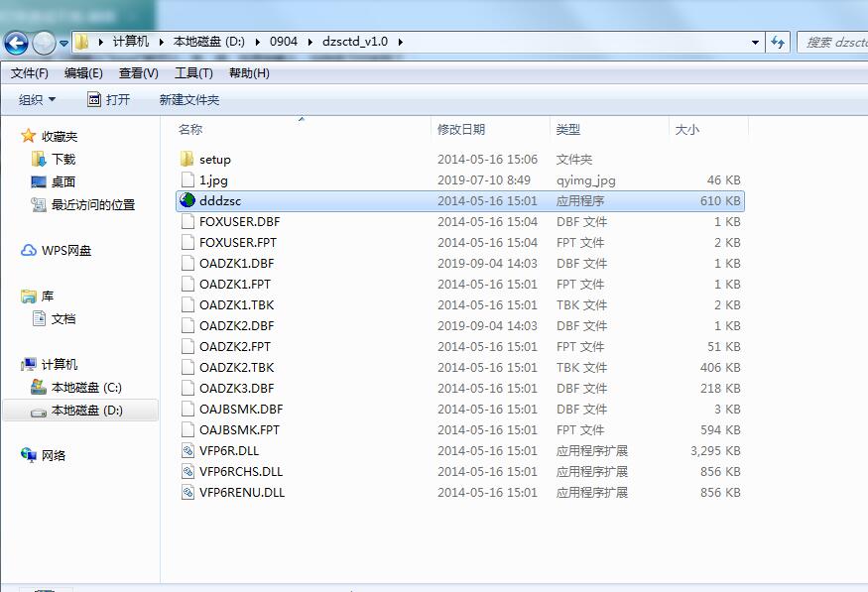The height and width of the screenshot is (592, 868).
Task: Expand the arrow after 计算机 in breadcrumb
Action: (161, 42)
